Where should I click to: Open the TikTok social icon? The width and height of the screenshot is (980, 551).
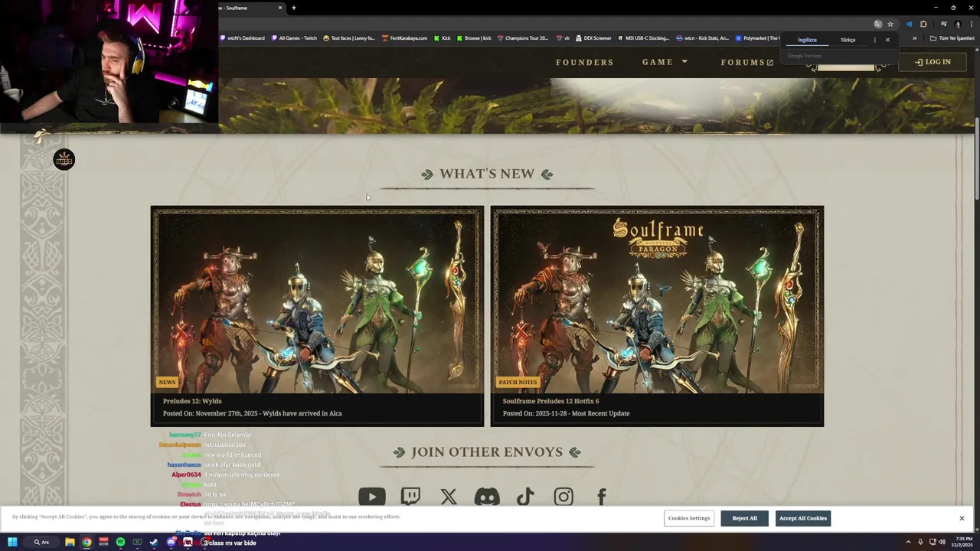click(525, 497)
